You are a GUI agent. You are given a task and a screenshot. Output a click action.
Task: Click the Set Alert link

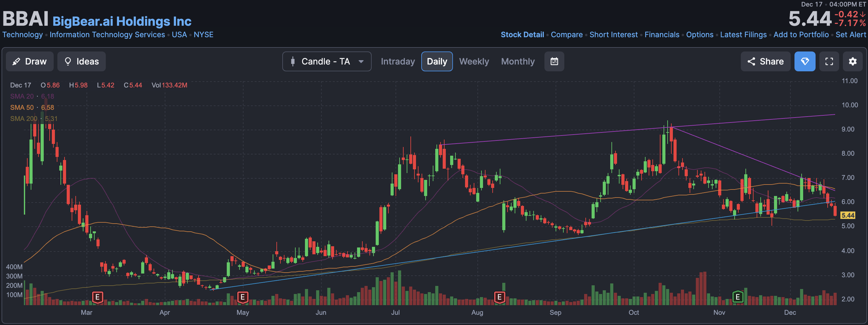click(x=851, y=35)
